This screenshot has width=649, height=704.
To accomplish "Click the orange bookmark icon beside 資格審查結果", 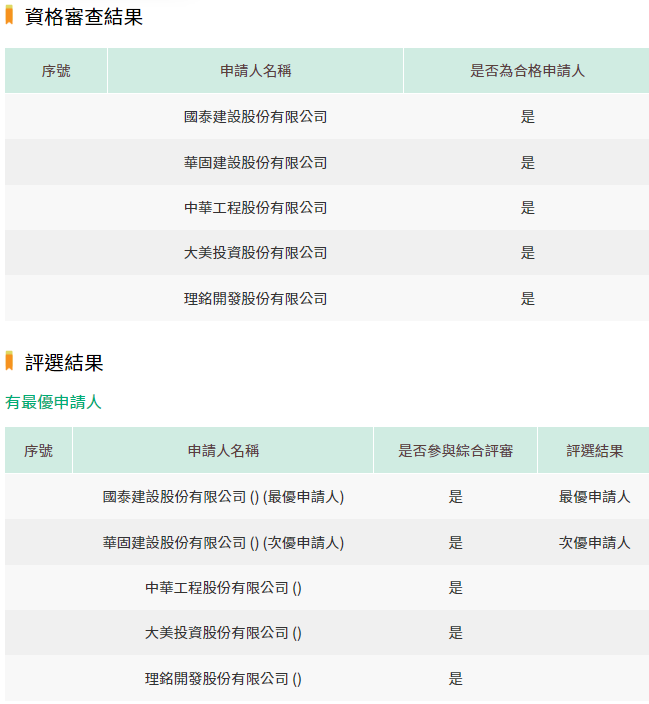I will pos(9,15).
